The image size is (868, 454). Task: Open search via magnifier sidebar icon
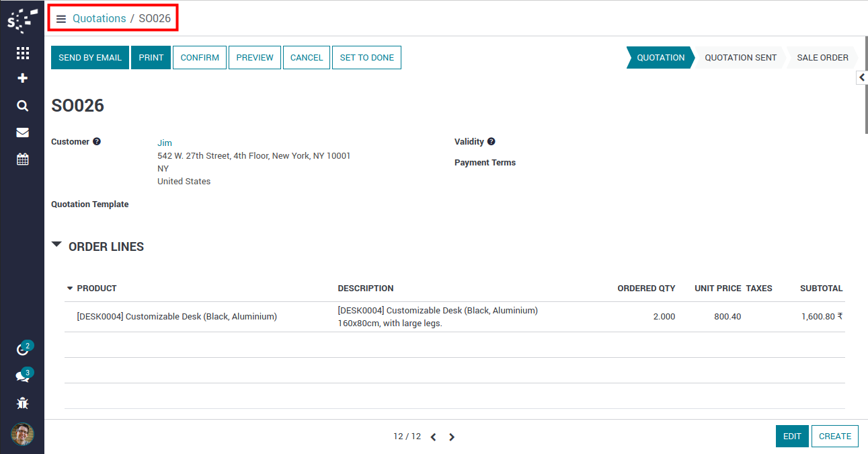22,106
